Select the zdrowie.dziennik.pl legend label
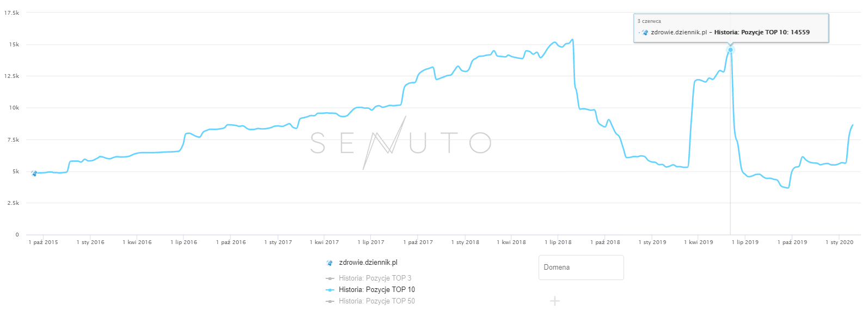 click(x=368, y=263)
